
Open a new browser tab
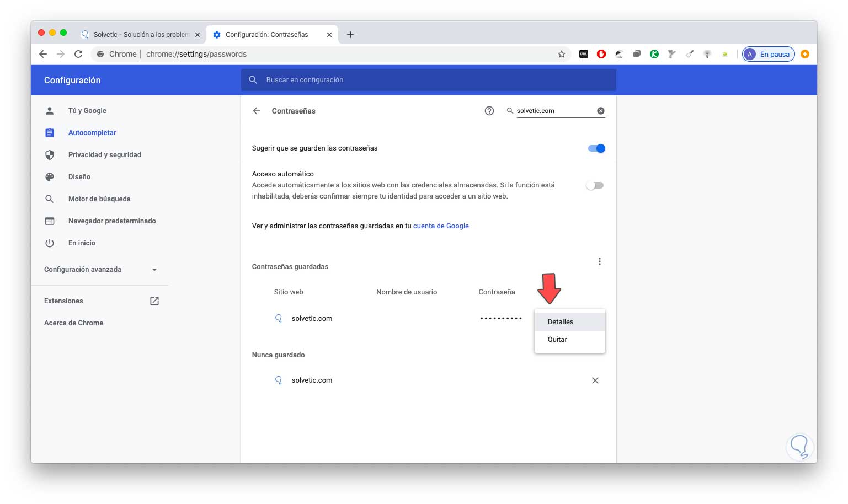click(350, 35)
